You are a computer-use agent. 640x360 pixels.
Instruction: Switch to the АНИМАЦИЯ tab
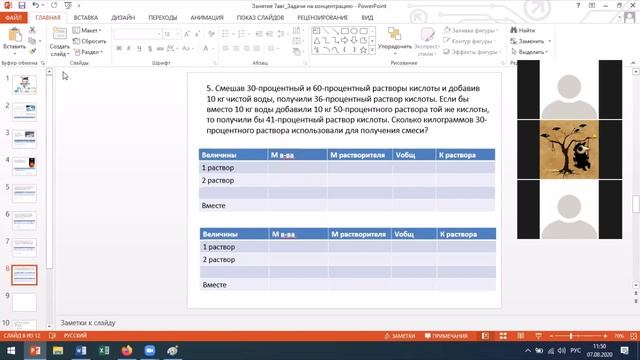coord(207,18)
